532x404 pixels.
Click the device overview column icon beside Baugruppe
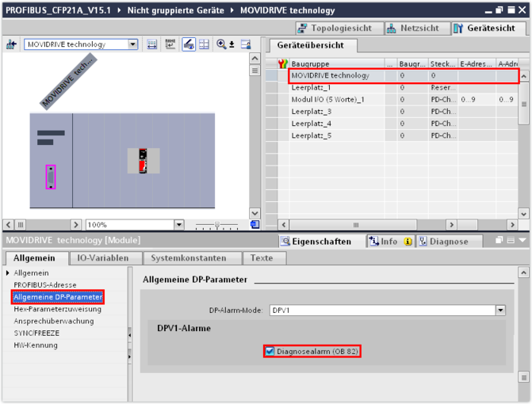click(x=282, y=63)
